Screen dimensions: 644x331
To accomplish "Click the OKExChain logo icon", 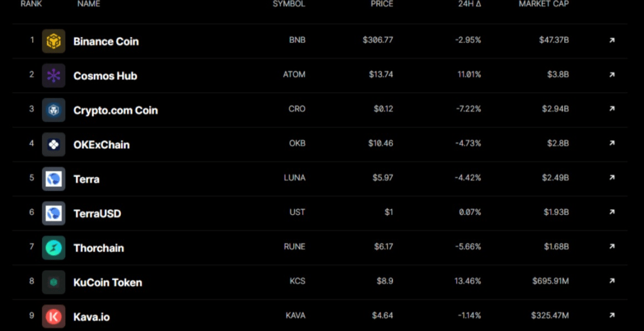I will 53,144.
